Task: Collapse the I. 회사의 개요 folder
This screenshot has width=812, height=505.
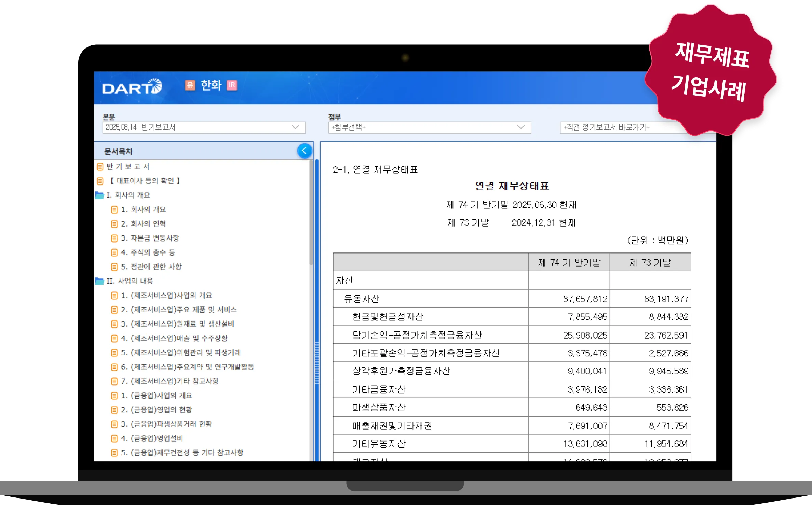Action: click(x=99, y=195)
